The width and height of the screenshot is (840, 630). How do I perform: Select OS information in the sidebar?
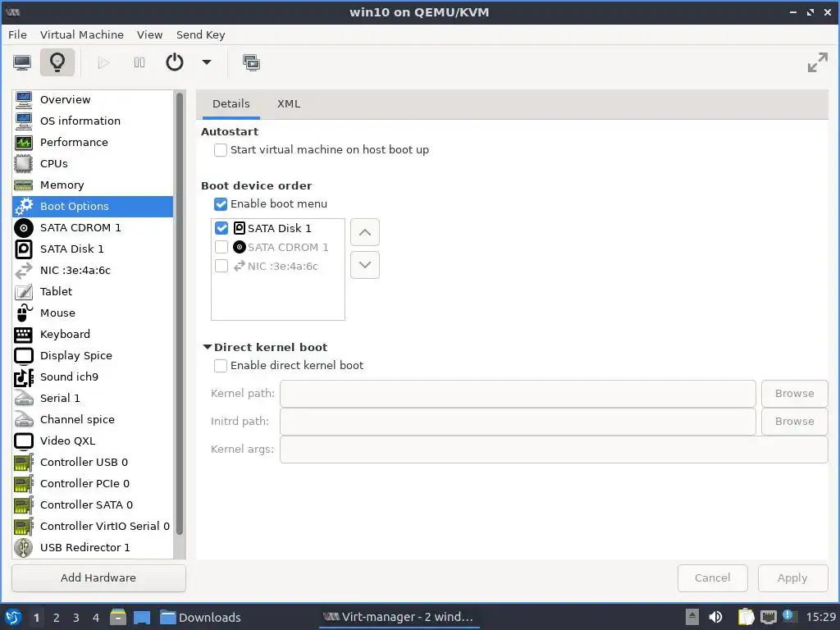point(93,121)
